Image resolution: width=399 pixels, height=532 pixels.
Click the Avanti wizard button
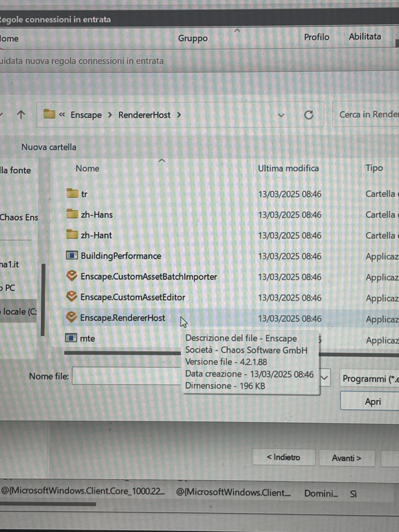(x=347, y=458)
